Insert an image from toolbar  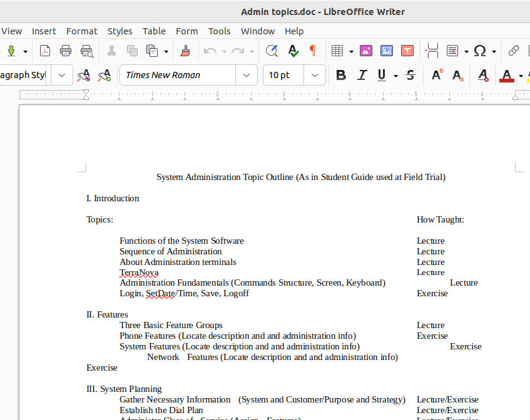366,51
